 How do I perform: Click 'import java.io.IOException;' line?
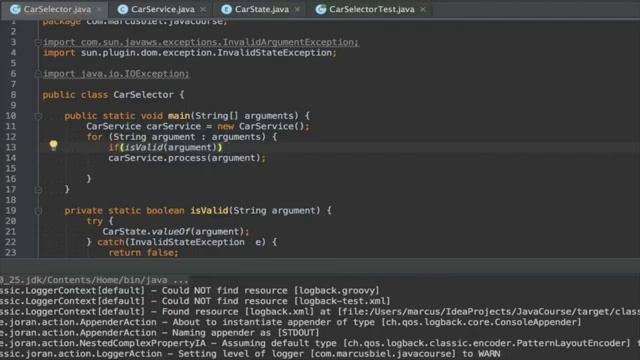coord(116,74)
